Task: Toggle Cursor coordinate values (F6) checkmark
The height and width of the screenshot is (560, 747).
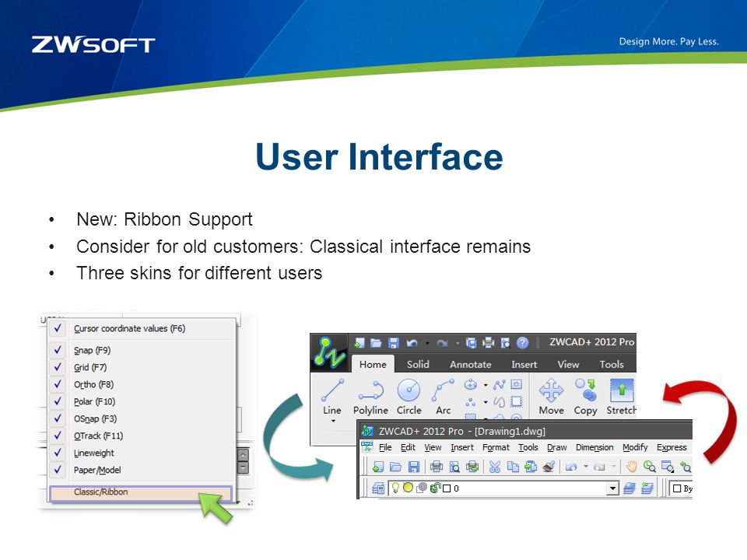Action: 58,328
